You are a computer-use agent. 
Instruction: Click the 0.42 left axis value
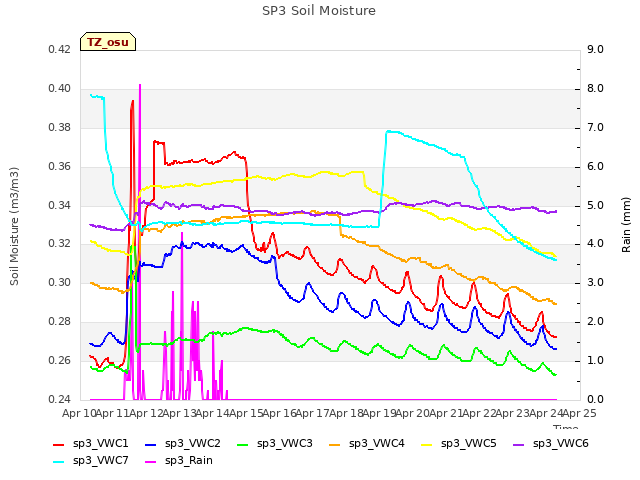(60, 50)
